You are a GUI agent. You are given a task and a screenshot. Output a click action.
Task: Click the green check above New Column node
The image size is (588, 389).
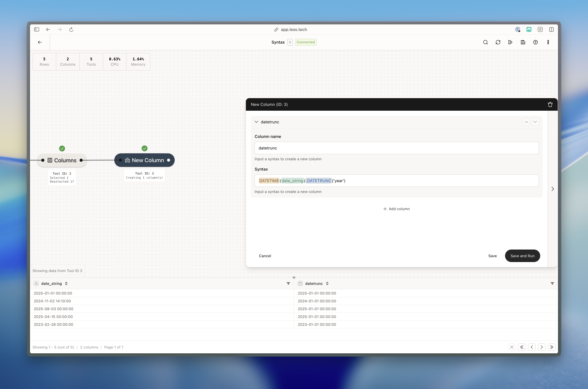click(x=144, y=148)
